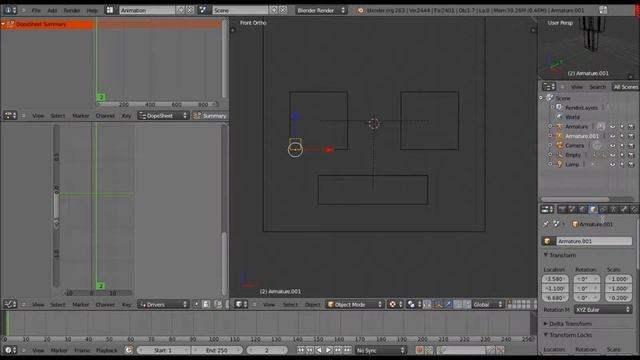Click the End 250 frame field

click(217, 350)
